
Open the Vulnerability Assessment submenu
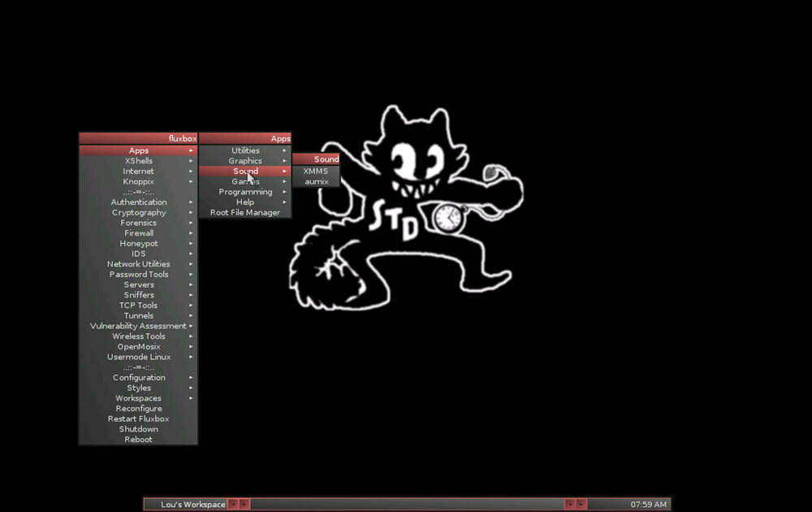click(x=138, y=326)
